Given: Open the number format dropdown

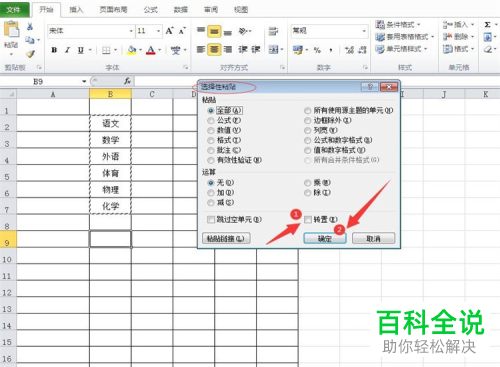Looking at the screenshot, I should click(364, 31).
